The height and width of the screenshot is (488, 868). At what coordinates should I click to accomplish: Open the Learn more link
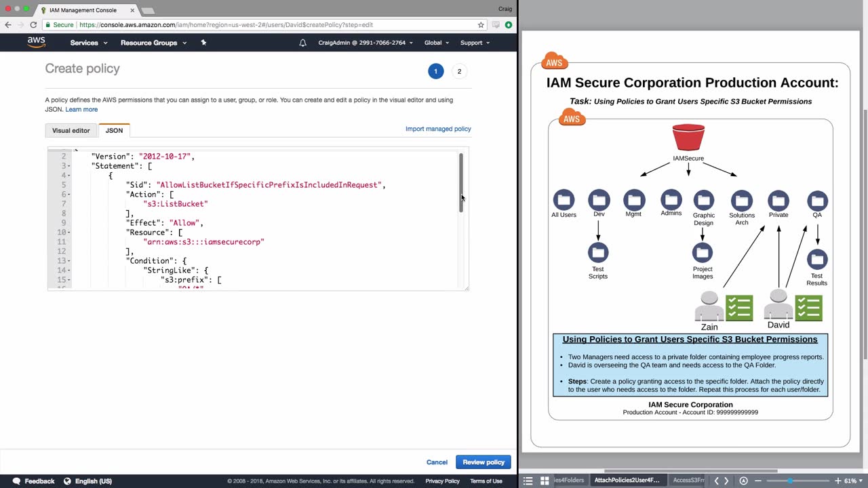point(81,109)
